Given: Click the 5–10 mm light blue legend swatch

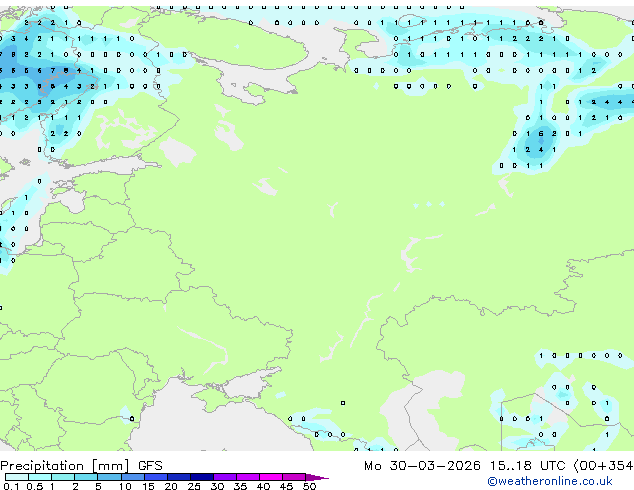Looking at the screenshot, I should coord(109,477).
